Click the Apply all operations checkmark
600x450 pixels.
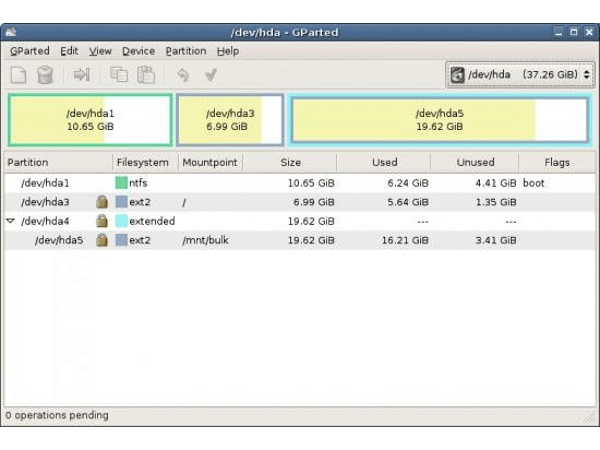pos(211,75)
